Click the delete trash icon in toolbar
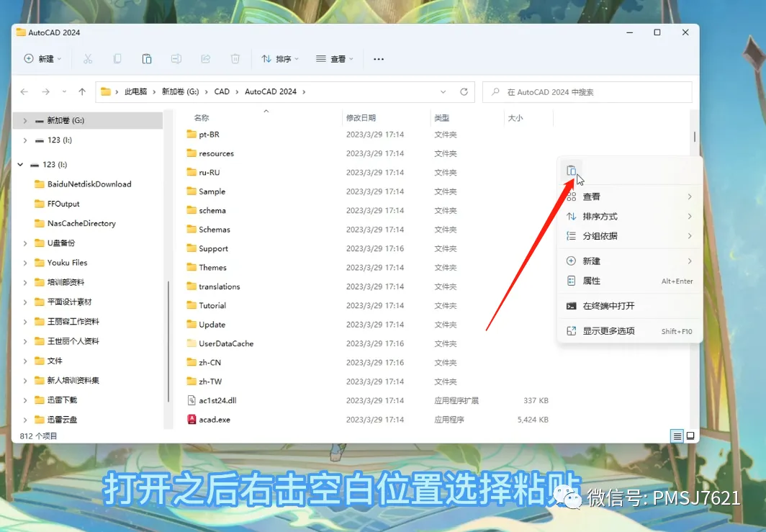Image resolution: width=766 pixels, height=532 pixels. (x=235, y=59)
